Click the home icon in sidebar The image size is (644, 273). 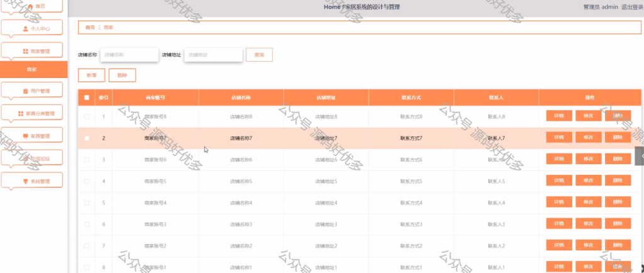coord(31,6)
